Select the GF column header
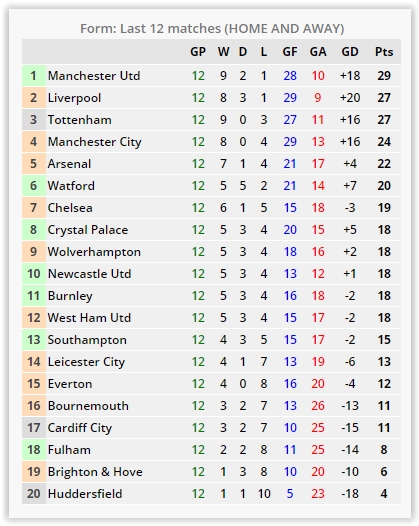This screenshot has height=526, width=419. point(290,52)
